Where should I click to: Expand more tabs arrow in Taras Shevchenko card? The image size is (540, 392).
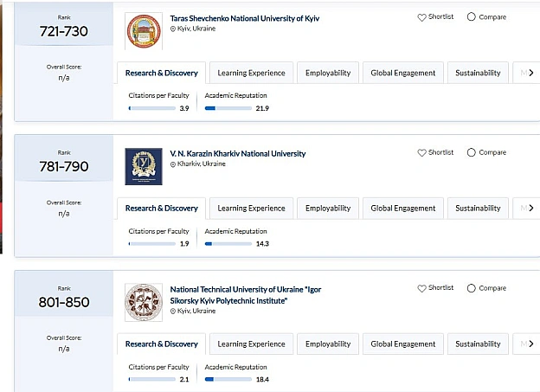tap(531, 73)
